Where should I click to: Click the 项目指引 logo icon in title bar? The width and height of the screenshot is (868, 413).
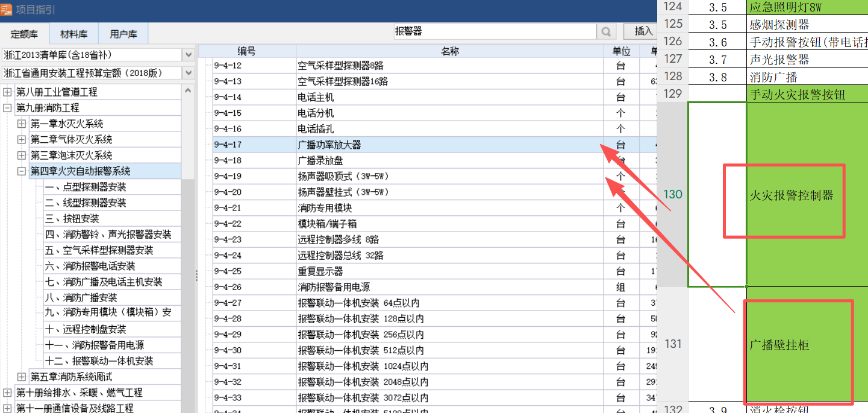pyautogui.click(x=8, y=9)
